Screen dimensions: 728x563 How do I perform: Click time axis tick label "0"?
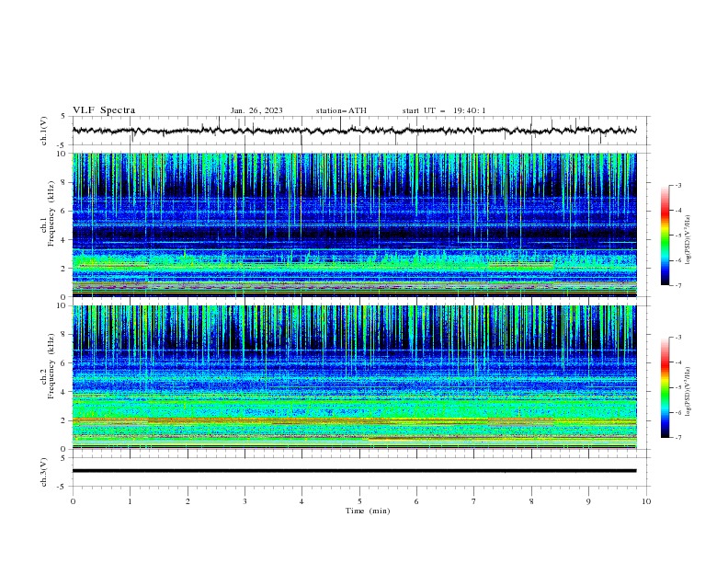[x=73, y=501]
